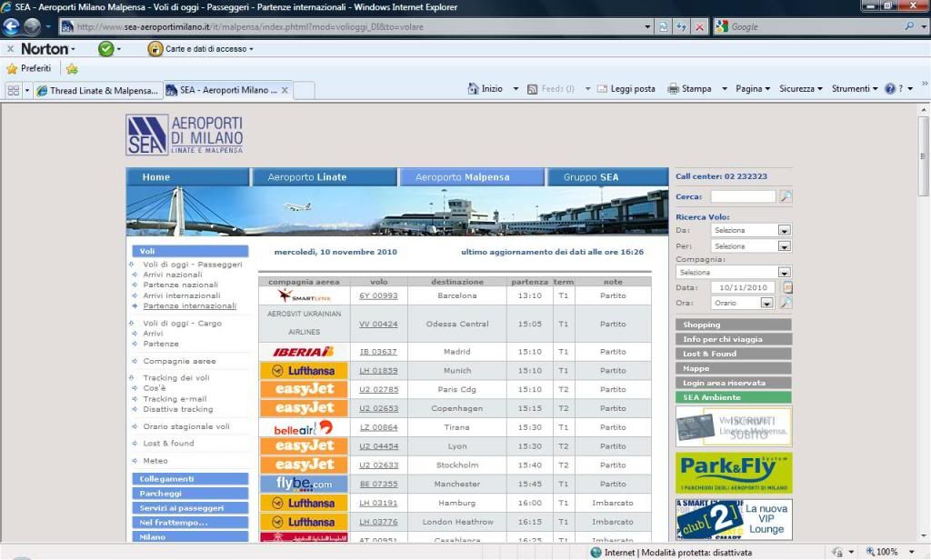The height and width of the screenshot is (560, 931).
Task: Open the Per destination Seleziona dropdown
Action: click(784, 245)
